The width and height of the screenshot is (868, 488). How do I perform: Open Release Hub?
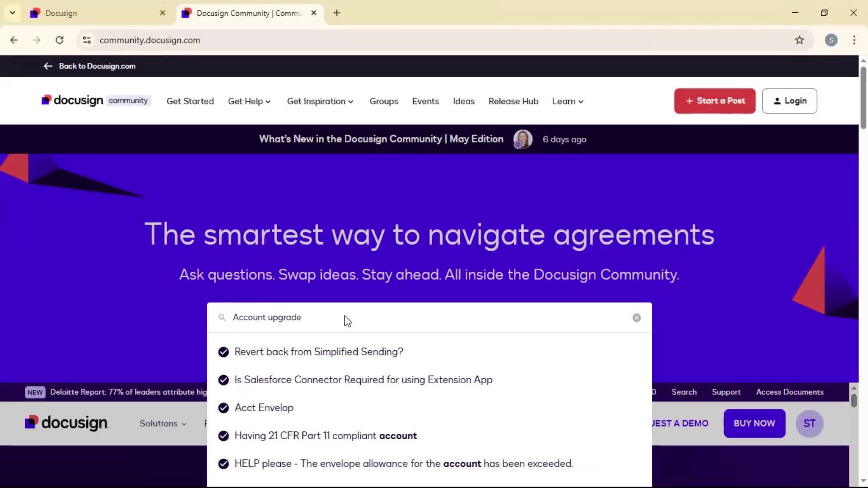pos(513,102)
